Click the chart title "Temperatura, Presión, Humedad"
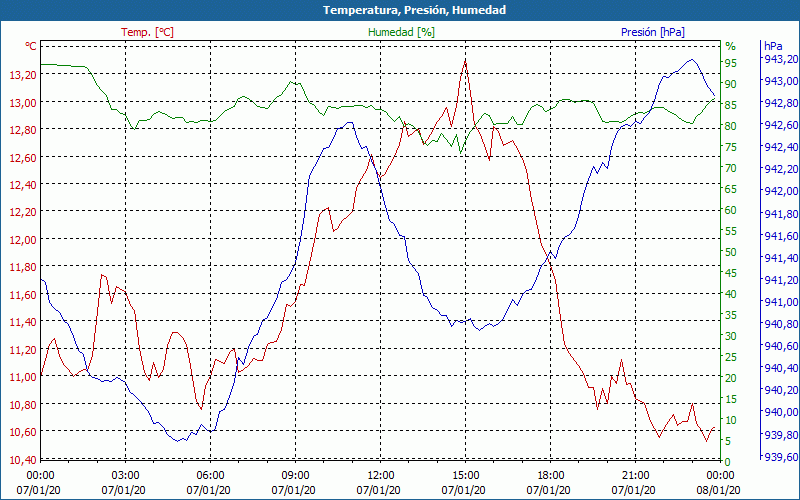The image size is (800, 500). pyautogui.click(x=414, y=10)
